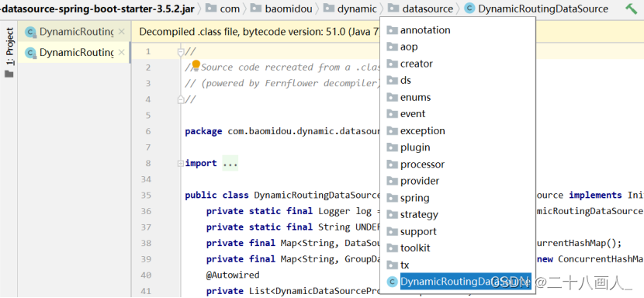
Task: Click the class icon on first editor tab
Action: 30,32
